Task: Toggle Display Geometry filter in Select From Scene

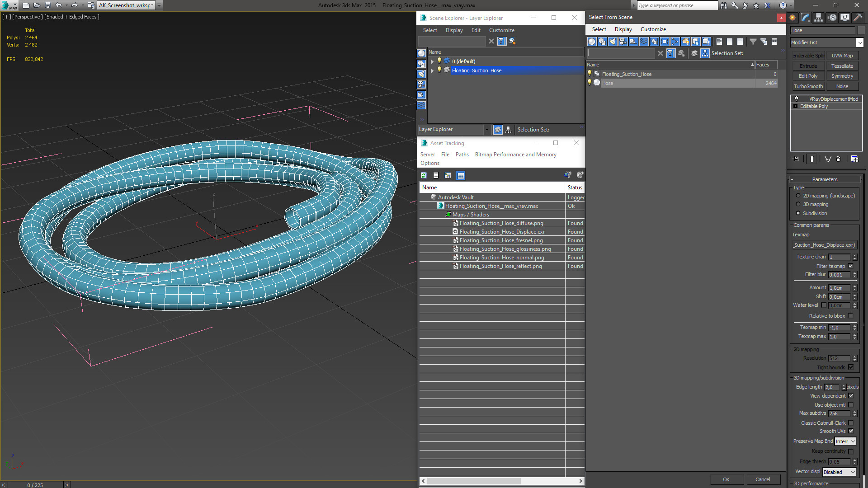Action: pyautogui.click(x=592, y=42)
